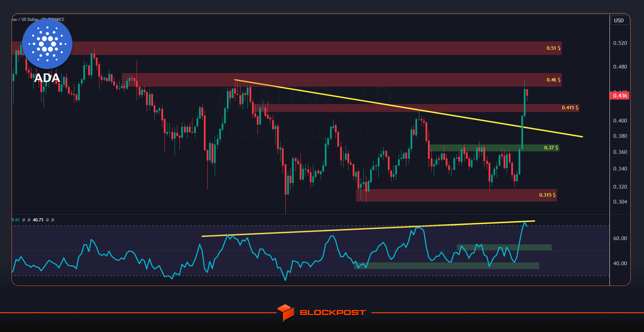The width and height of the screenshot is (644, 332).
Task: Click the green 0.37 $ support label
Action: (x=551, y=148)
